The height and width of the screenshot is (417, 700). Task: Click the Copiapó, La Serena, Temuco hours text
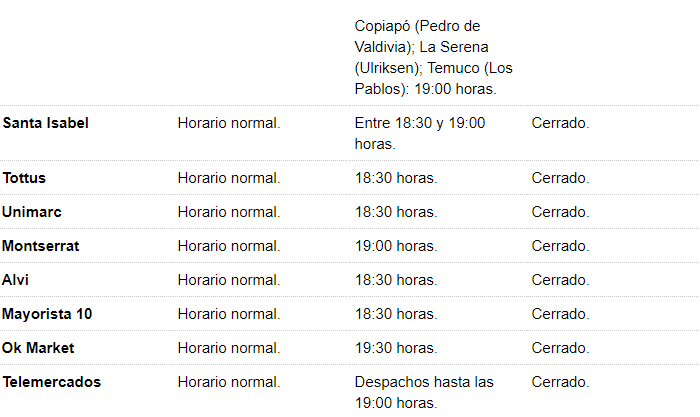pyautogui.click(x=431, y=57)
